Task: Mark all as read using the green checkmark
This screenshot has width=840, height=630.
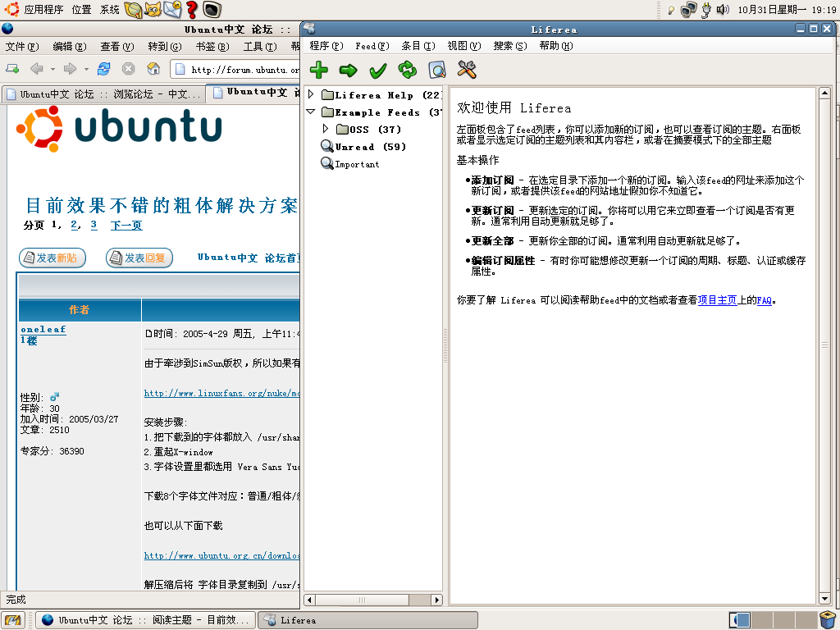Action: coord(377,70)
